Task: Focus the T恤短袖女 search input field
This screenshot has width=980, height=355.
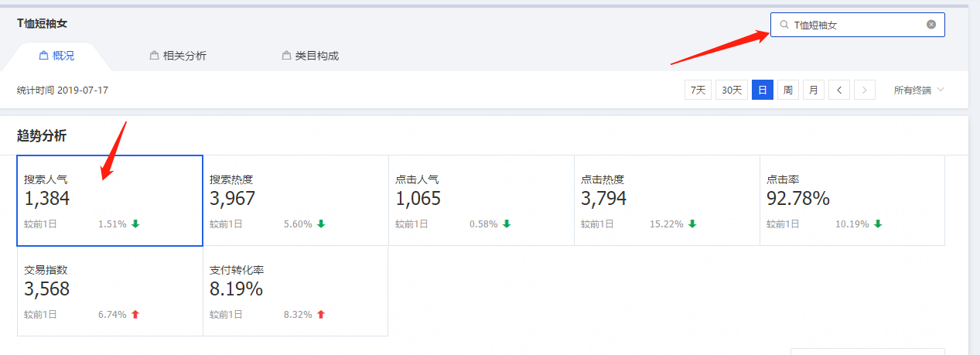Action: [x=858, y=25]
